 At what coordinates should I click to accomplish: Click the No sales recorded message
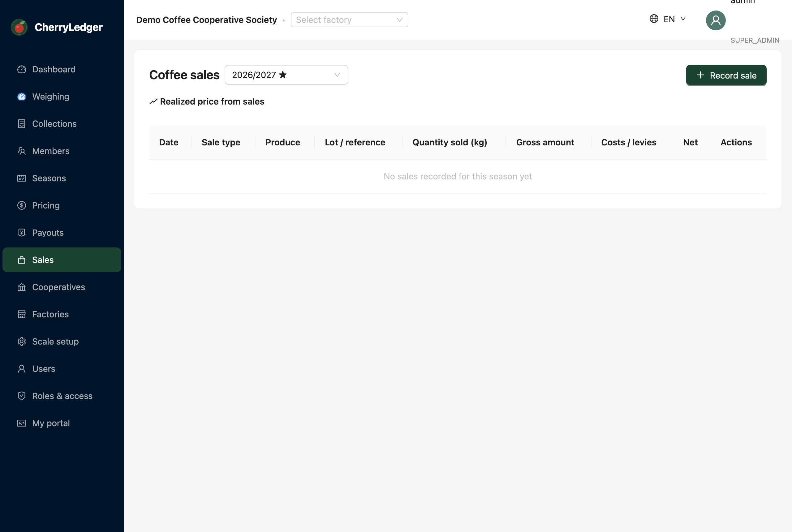458,176
